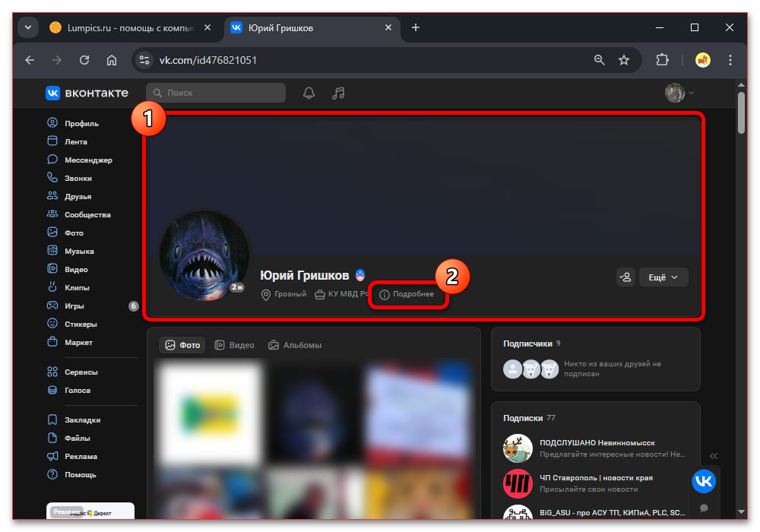Open the Фото sidebar section
760x532 pixels.
[x=65, y=233]
